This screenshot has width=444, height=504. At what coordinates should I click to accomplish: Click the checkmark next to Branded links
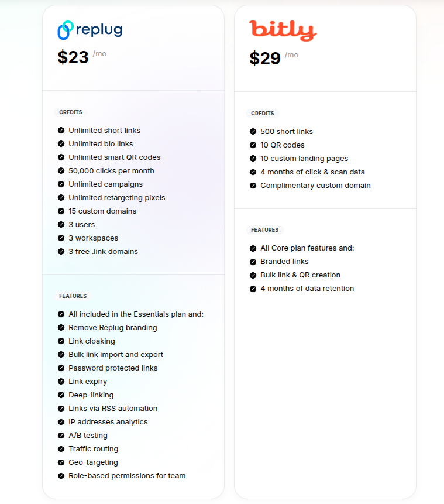tap(254, 261)
